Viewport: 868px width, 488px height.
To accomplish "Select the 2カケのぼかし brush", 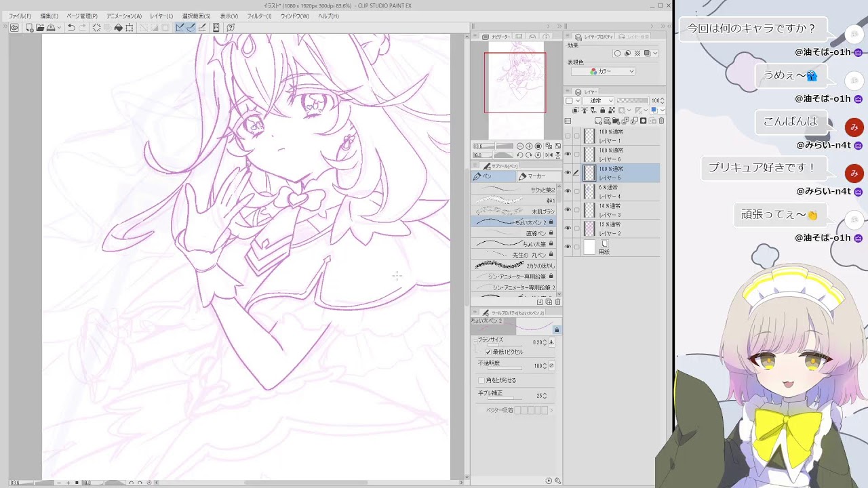I will coord(513,266).
